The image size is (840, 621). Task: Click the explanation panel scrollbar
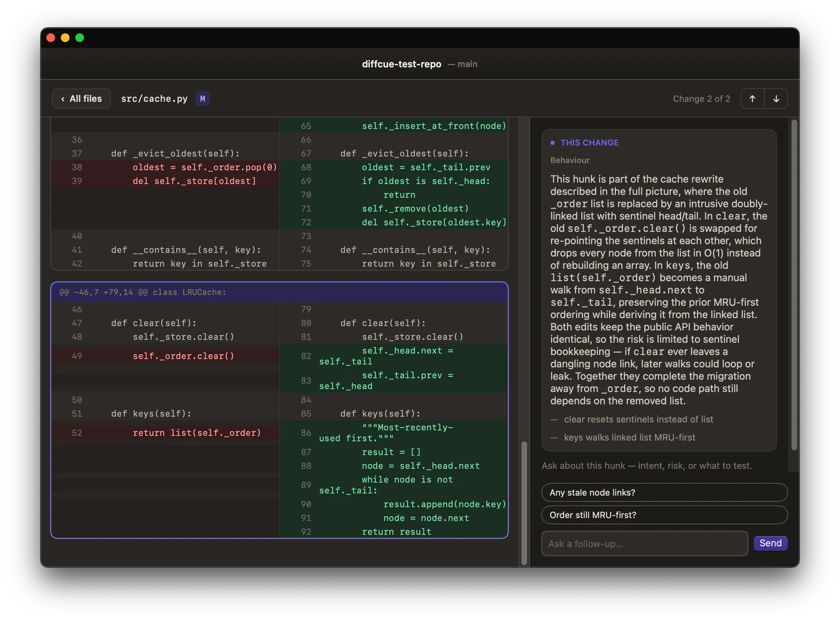point(794,285)
